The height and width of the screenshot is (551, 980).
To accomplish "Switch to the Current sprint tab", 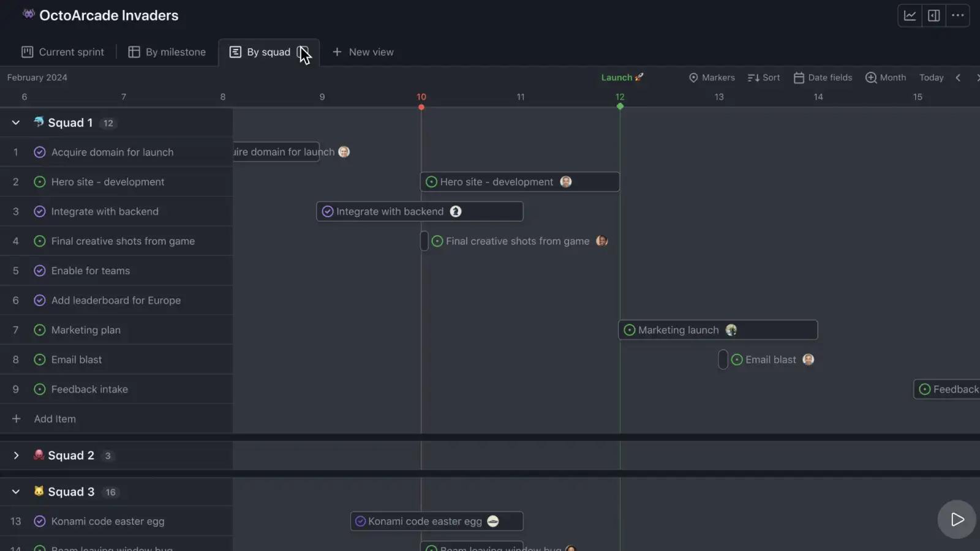I will click(62, 52).
